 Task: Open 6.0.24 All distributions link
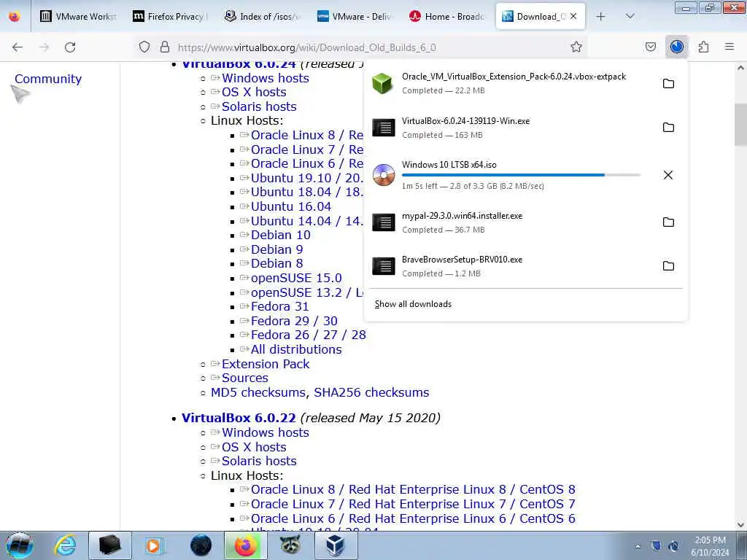[296, 349]
